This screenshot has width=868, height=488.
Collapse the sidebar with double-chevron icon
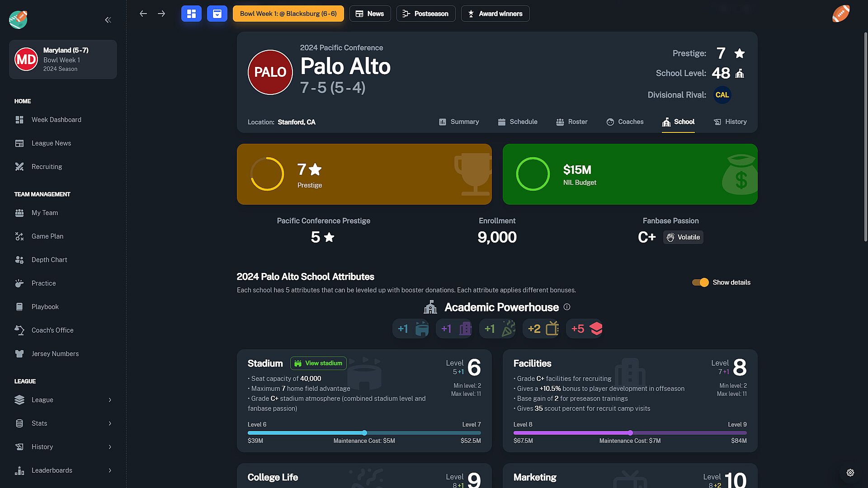coord(108,20)
